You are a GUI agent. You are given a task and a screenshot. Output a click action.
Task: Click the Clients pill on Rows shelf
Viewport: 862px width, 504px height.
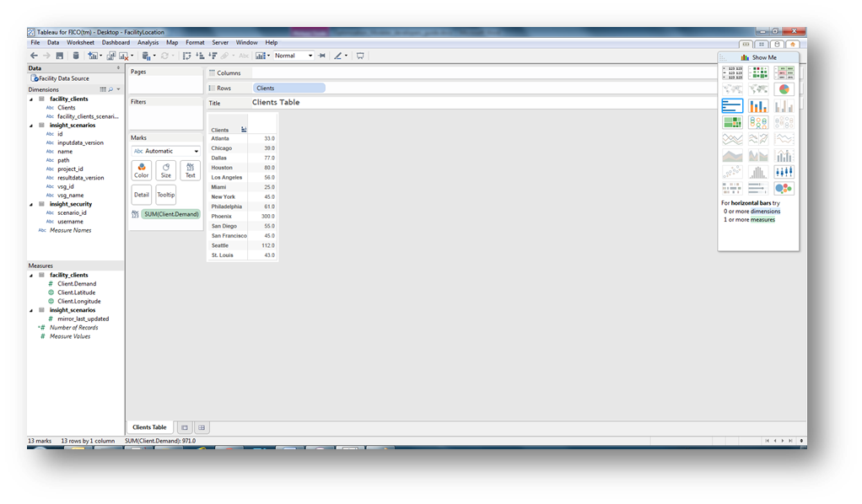pos(289,88)
